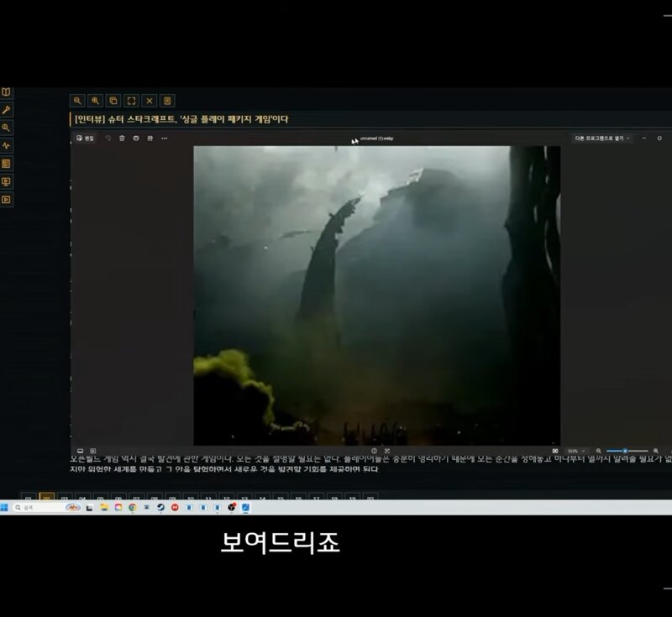Rotate the image in photo viewer
The height and width of the screenshot is (617, 672).
[x=108, y=139]
